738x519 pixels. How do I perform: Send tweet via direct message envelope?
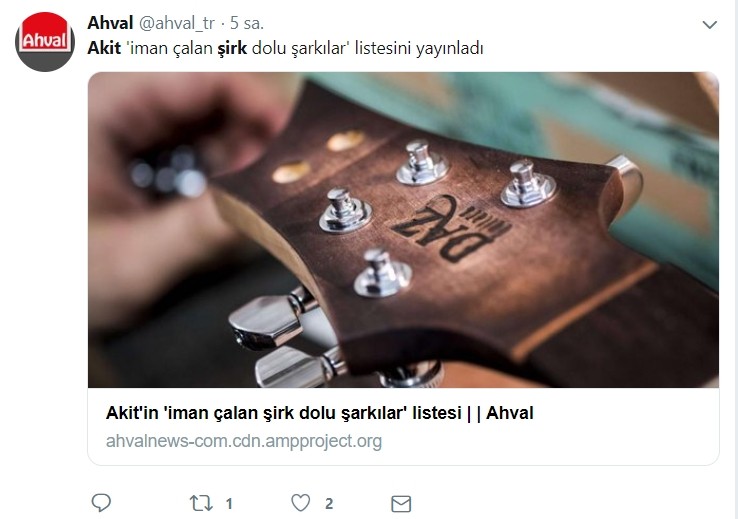click(x=401, y=504)
